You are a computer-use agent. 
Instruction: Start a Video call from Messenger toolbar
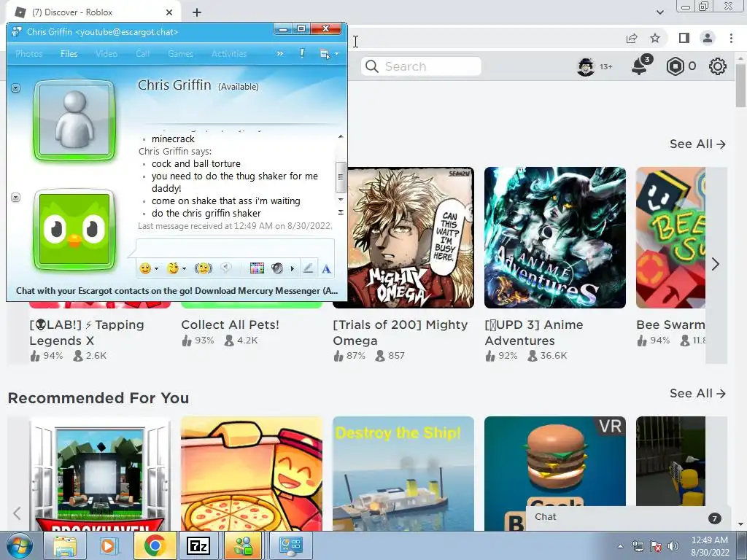(107, 54)
